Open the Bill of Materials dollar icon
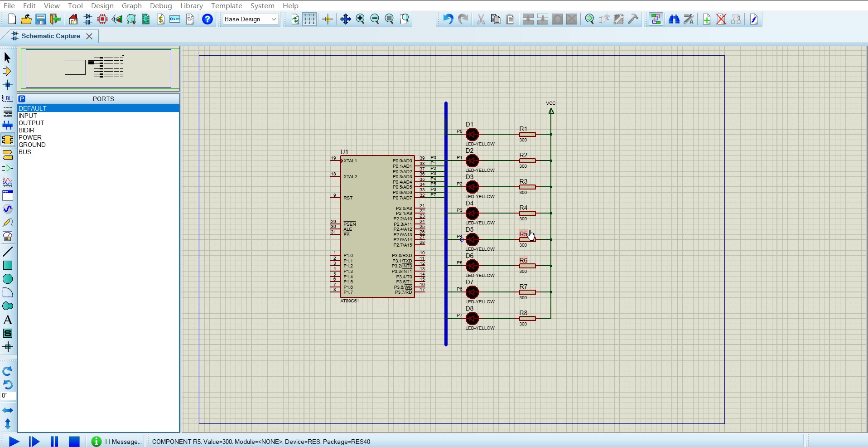Screen dimensions: 868x447 pyautogui.click(x=160, y=19)
